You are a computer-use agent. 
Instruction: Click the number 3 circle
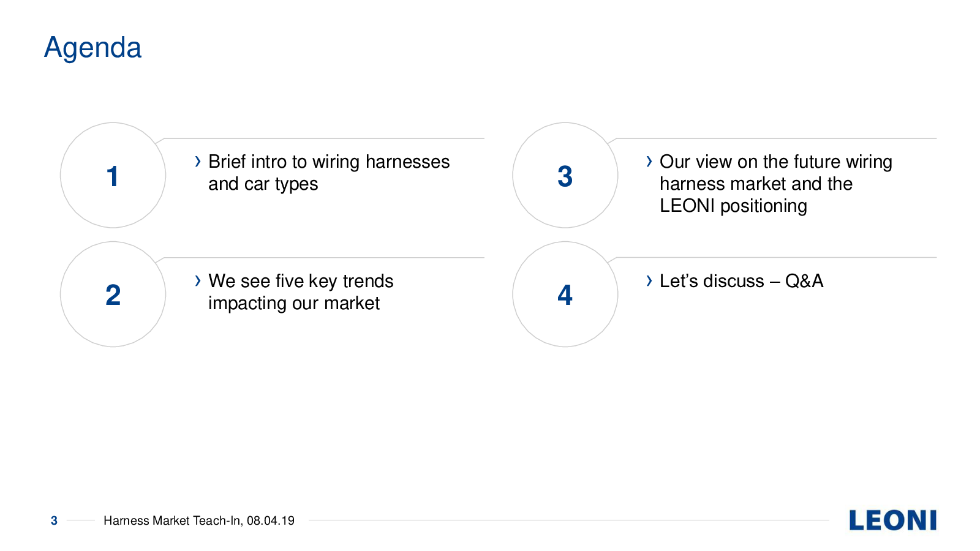(565, 175)
